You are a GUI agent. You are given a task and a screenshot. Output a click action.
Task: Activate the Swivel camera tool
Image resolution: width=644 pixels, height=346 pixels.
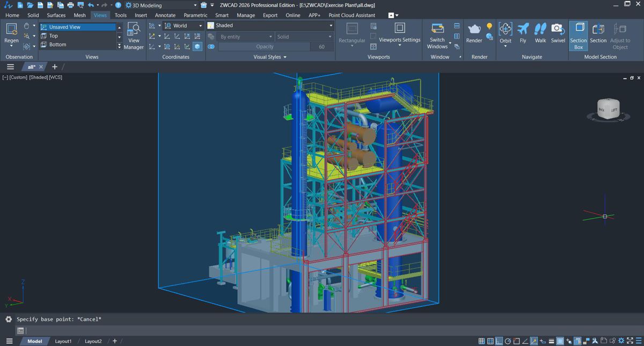coord(558,33)
